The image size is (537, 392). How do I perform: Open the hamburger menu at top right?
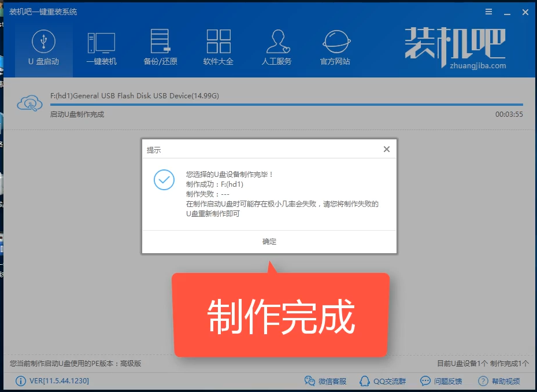coord(488,12)
